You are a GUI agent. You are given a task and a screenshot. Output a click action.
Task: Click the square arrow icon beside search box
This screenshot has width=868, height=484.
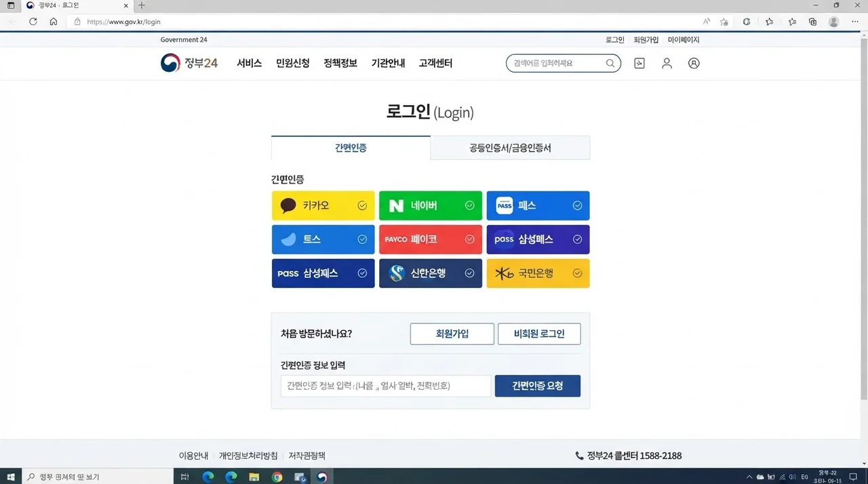click(x=639, y=63)
